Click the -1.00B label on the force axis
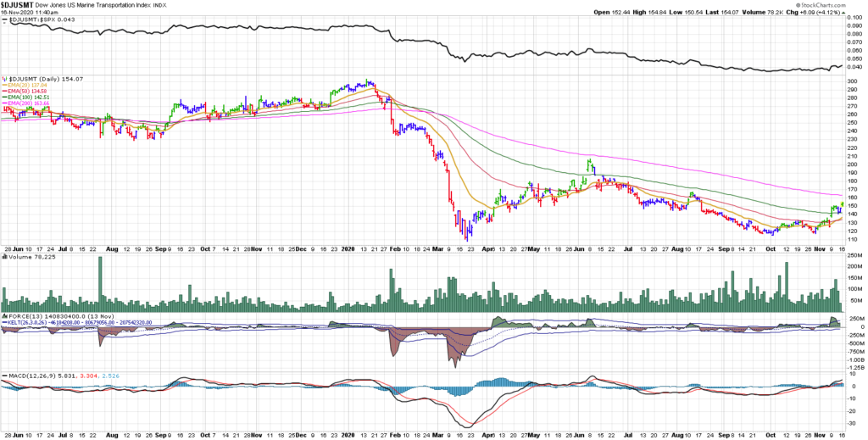Viewport: 868px width, 440px height. click(x=855, y=359)
